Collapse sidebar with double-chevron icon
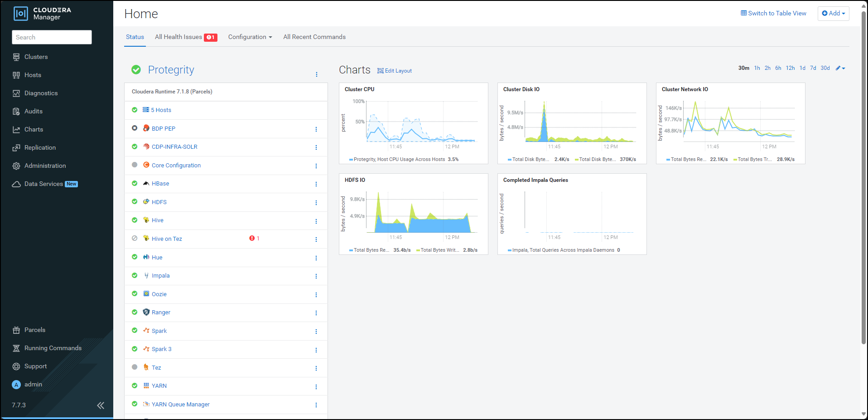The image size is (868, 420). [x=101, y=405]
